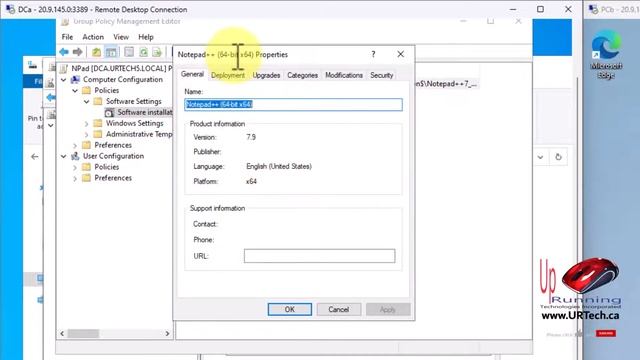Collapse the Computer Configuration node
The width and height of the screenshot is (640, 360).
(x=64, y=80)
